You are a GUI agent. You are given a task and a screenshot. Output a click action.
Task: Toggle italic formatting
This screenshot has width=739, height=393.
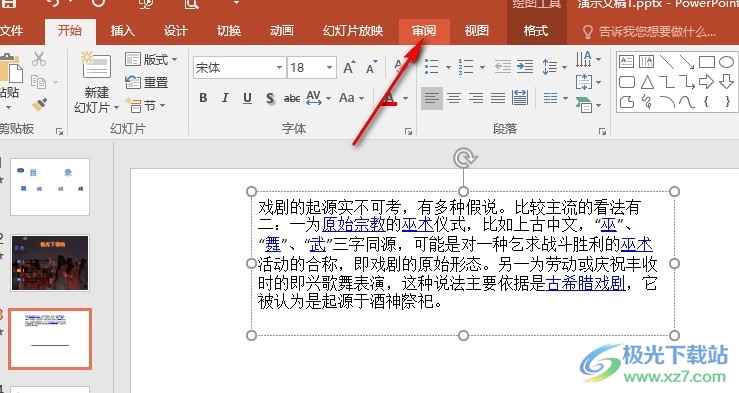click(225, 98)
